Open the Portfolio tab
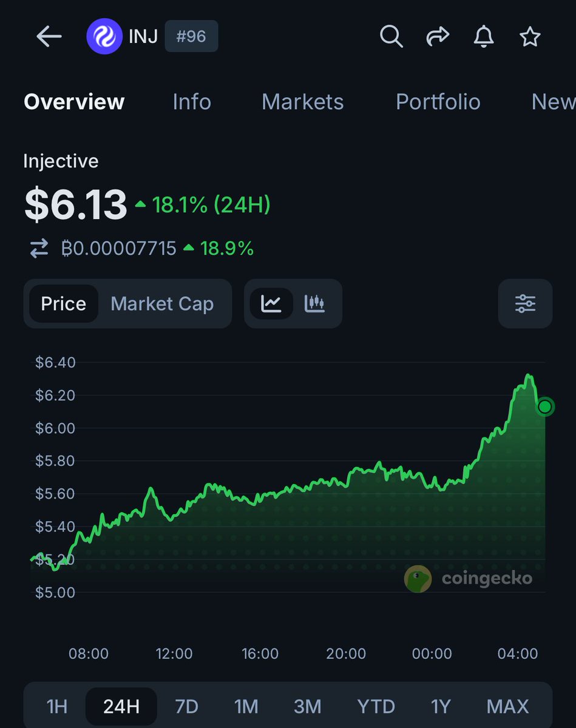 [438, 101]
